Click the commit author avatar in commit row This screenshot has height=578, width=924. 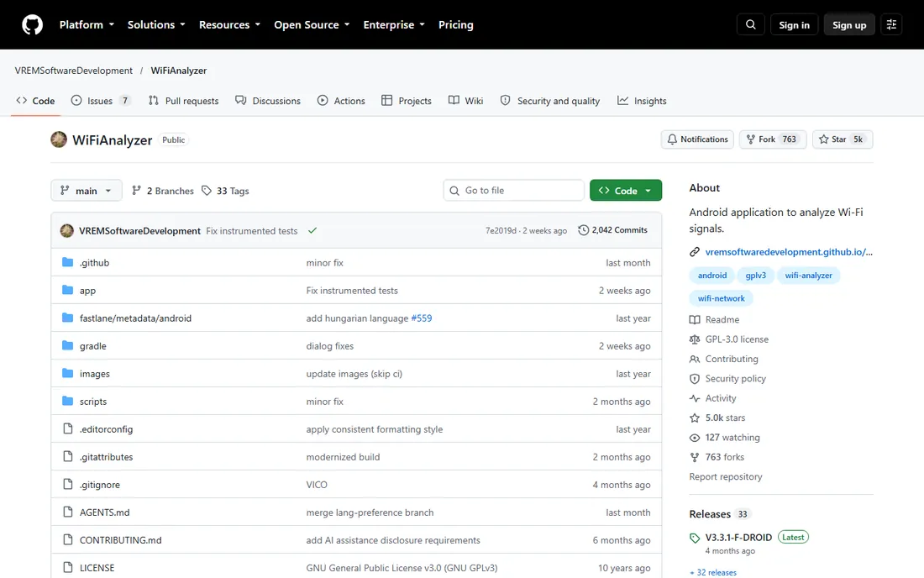[66, 230]
